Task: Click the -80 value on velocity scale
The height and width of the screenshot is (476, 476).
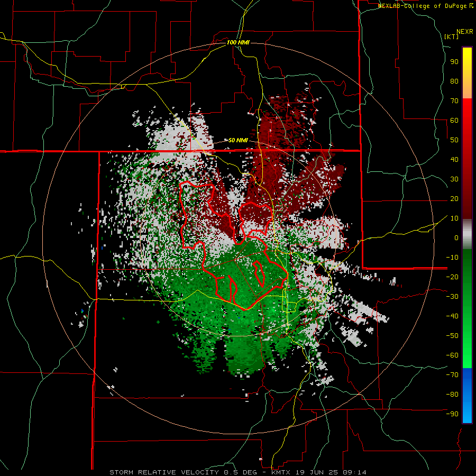Action: [452, 395]
